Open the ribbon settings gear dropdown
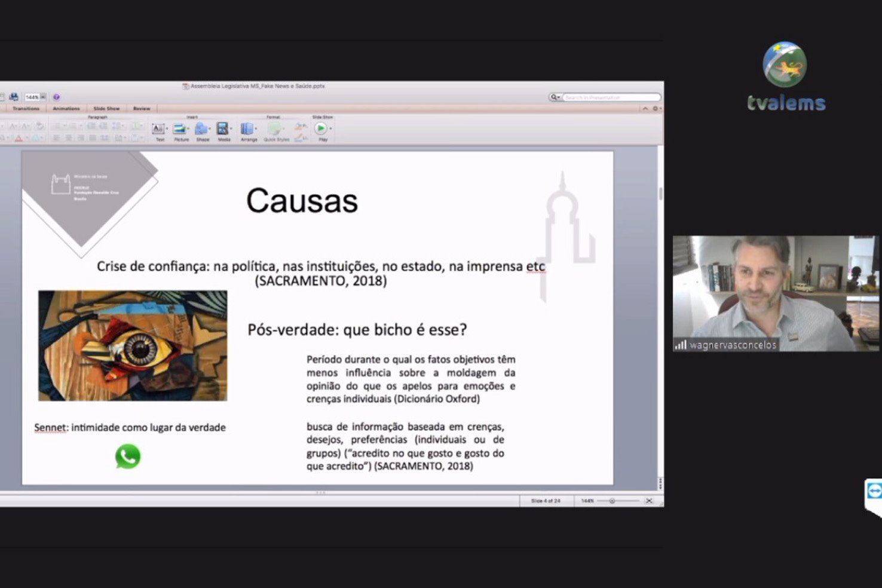 point(656,109)
